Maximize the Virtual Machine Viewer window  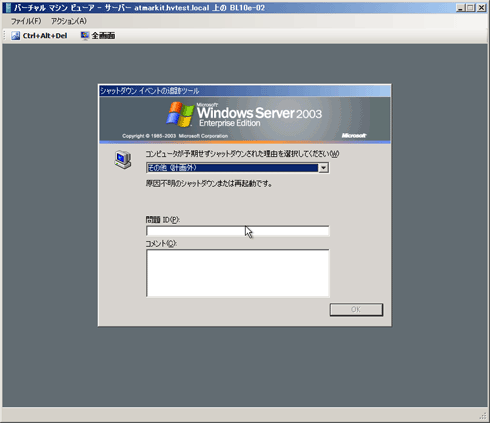pos(470,8)
